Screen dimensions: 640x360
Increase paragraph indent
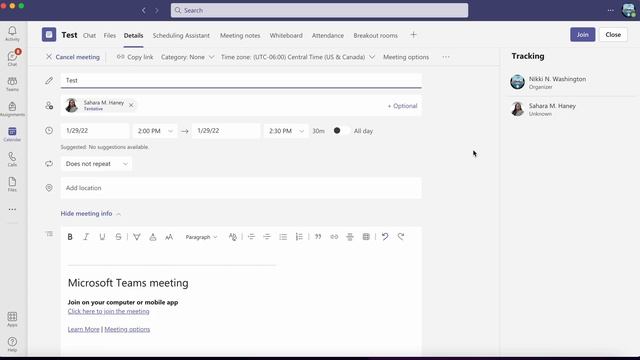[267, 237]
